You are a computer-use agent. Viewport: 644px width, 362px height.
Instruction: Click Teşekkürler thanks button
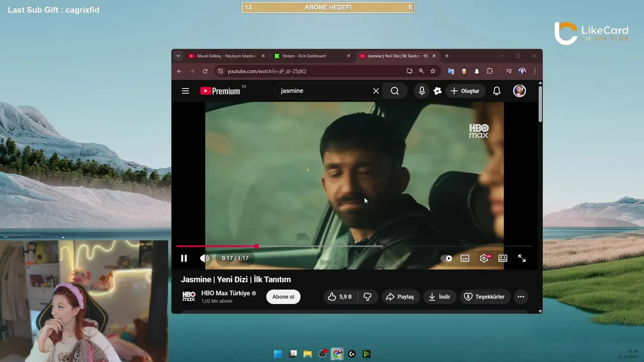coord(484,297)
